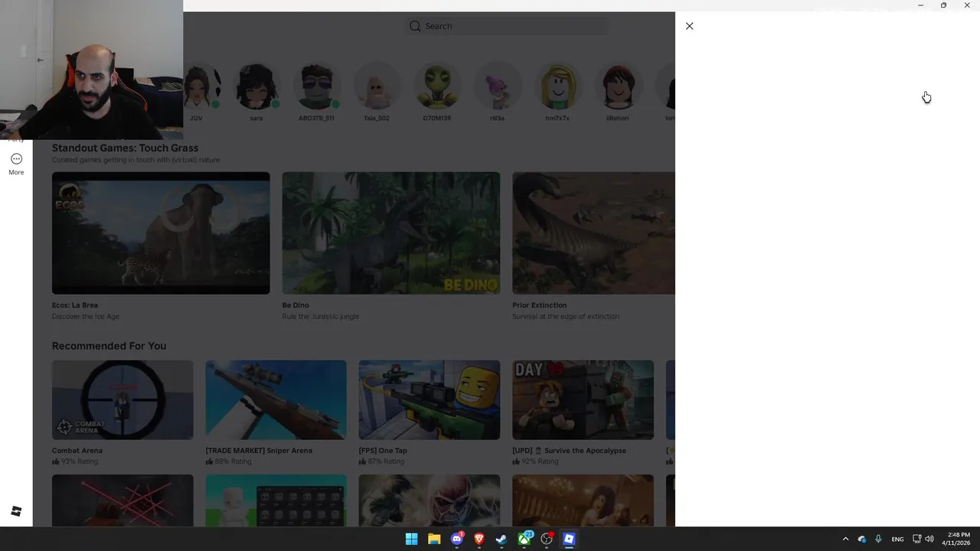Open the Be Dino game thumbnail
980x551 pixels.
click(x=391, y=233)
